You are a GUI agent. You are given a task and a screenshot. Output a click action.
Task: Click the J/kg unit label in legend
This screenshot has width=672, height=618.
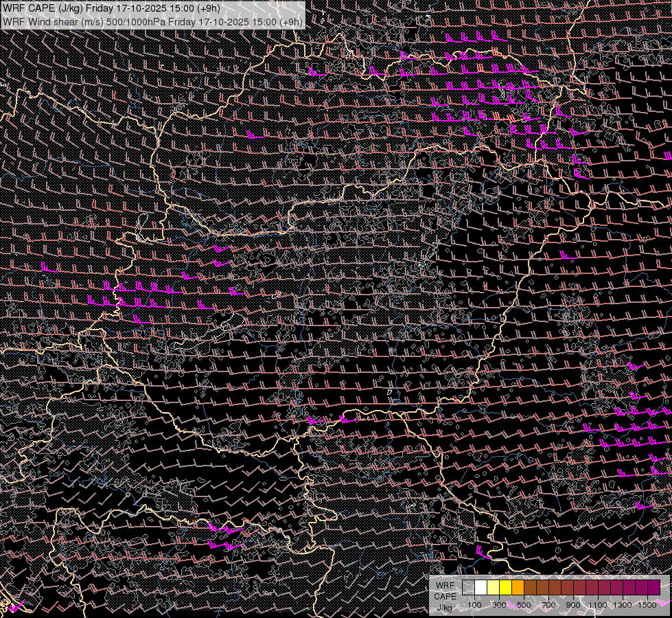pyautogui.click(x=445, y=607)
